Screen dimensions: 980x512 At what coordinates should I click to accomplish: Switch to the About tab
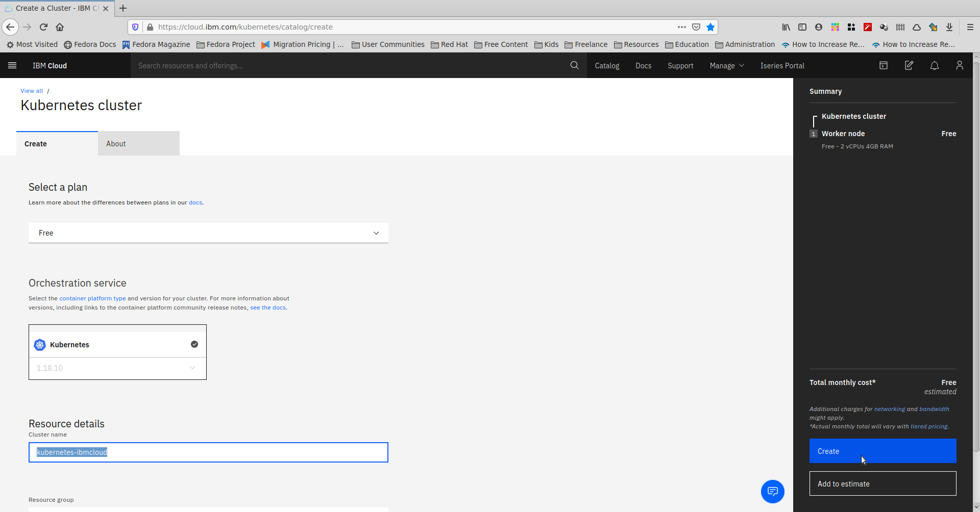[139, 144]
